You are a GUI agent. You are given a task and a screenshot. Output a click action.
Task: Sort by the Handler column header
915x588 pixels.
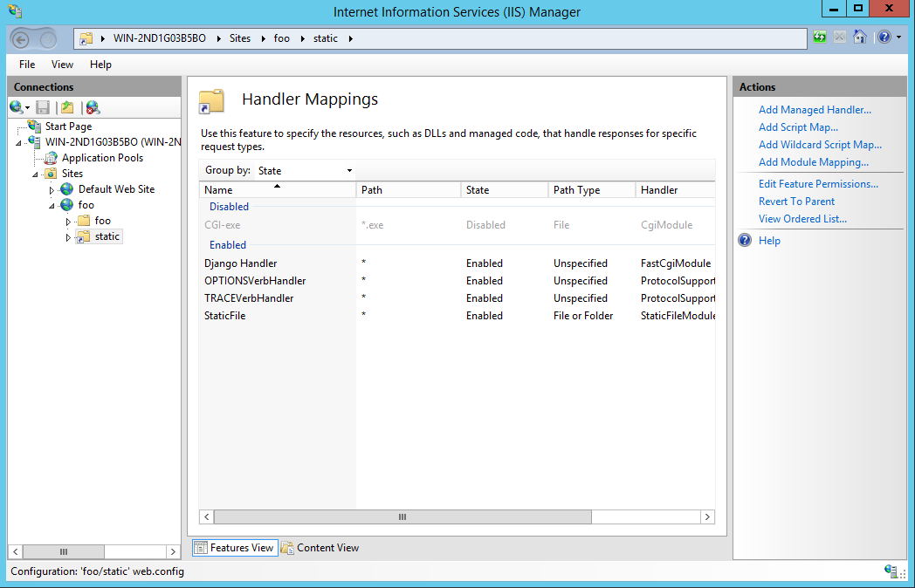coord(675,189)
